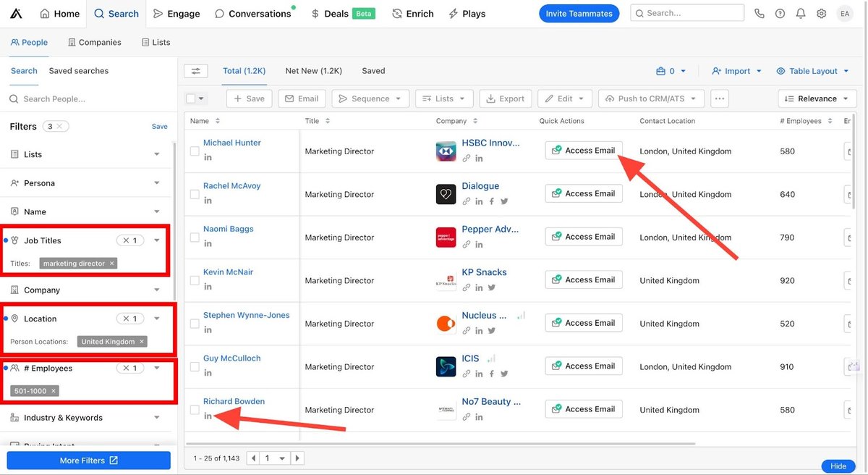Open the Relevance sort dropdown
This screenshot has height=475, width=868.
[x=817, y=98]
